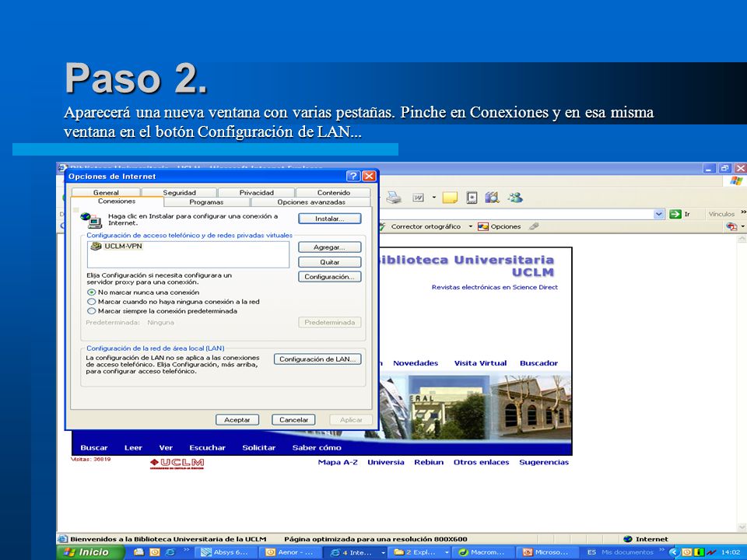Open the Sugerencias link
The height and width of the screenshot is (560, 747).
[x=544, y=462]
